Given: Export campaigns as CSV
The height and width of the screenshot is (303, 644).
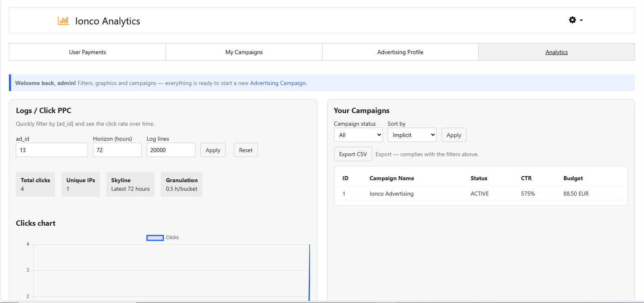Looking at the screenshot, I should (353, 154).
